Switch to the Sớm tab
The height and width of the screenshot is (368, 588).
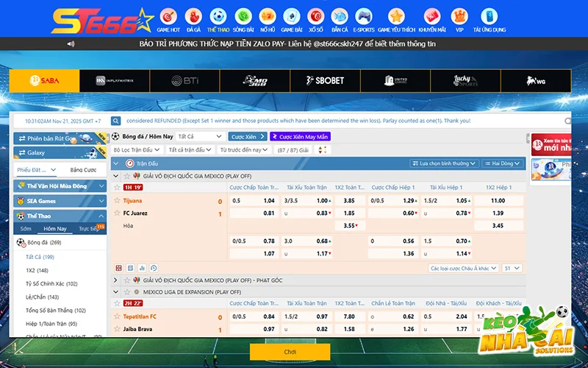(26, 229)
